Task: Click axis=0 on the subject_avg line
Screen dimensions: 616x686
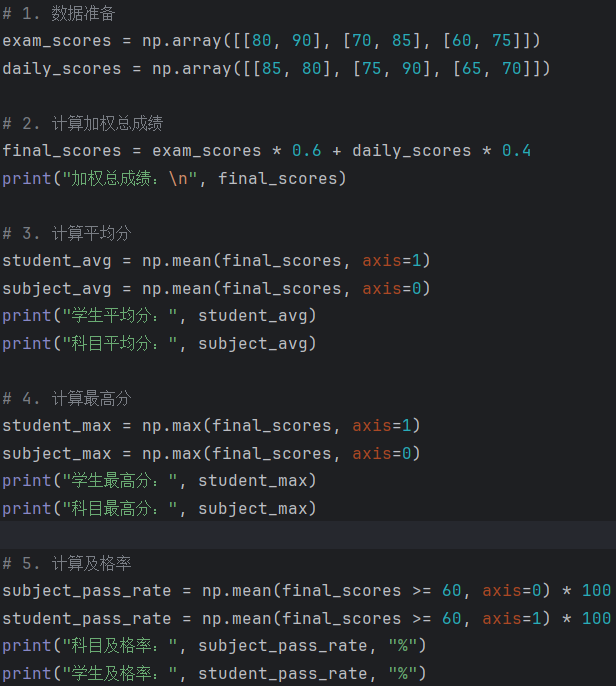Action: click(x=392, y=289)
